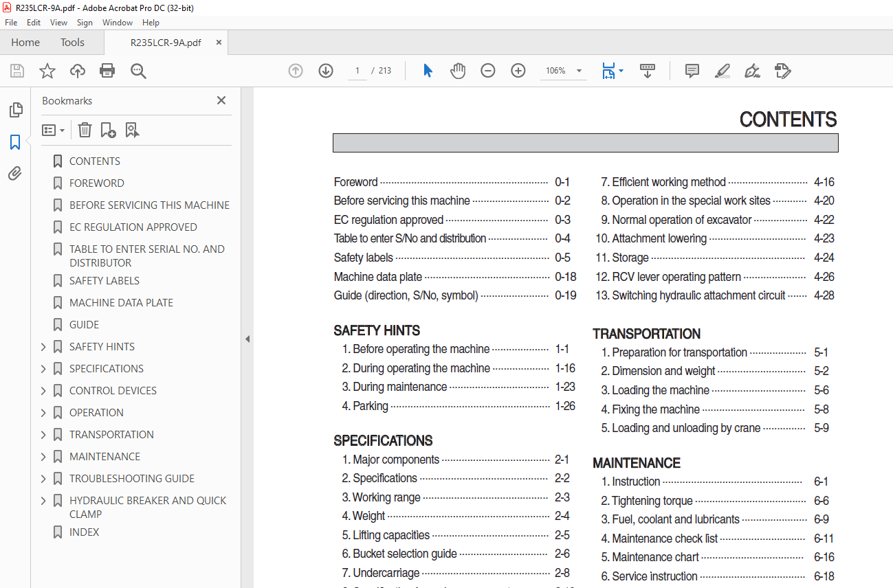Expand the TRANSPORTATION bookmark
The image size is (893, 588).
[x=43, y=435]
